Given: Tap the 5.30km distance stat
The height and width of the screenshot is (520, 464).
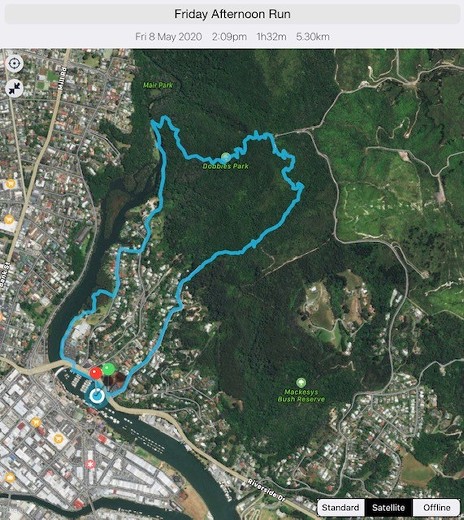Looking at the screenshot, I should (x=313, y=36).
